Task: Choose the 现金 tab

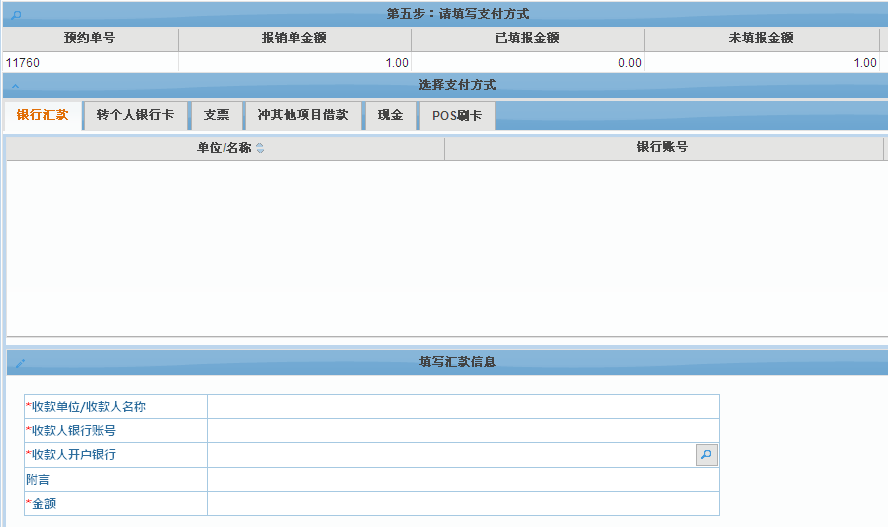Action: [x=390, y=115]
